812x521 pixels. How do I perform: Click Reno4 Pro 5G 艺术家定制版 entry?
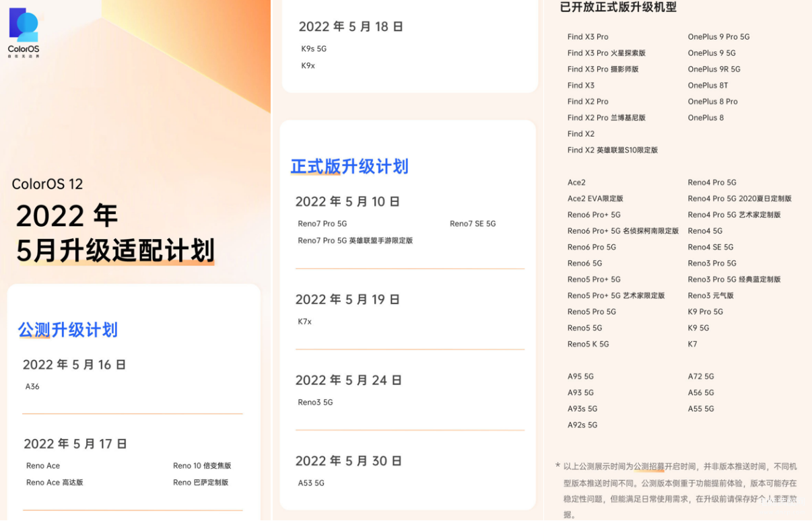pyautogui.click(x=734, y=215)
